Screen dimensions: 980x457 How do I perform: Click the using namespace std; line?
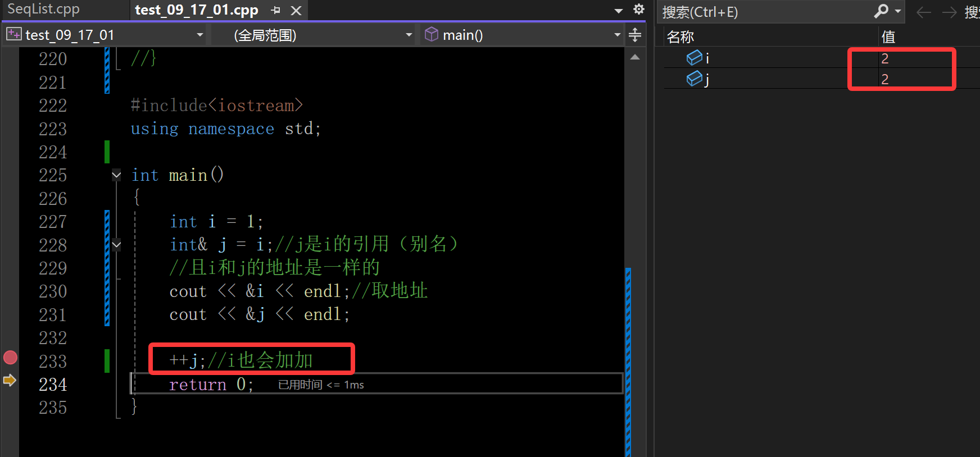[226, 129]
